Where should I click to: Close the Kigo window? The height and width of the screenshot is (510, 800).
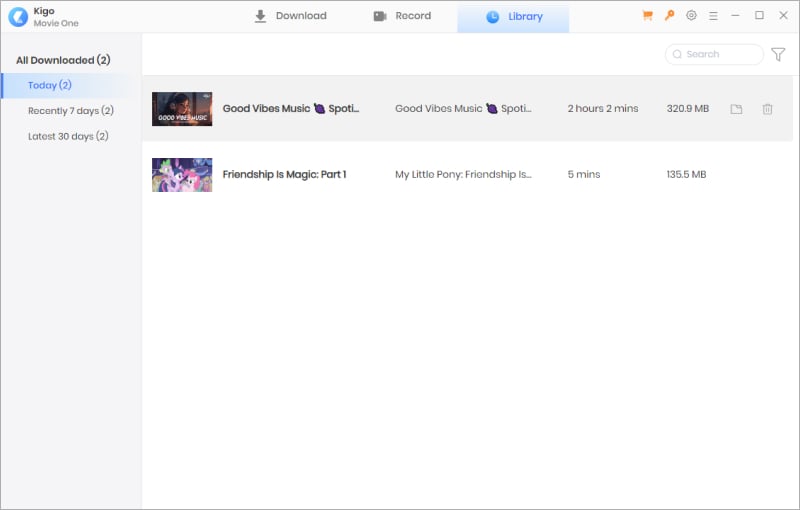coord(783,16)
